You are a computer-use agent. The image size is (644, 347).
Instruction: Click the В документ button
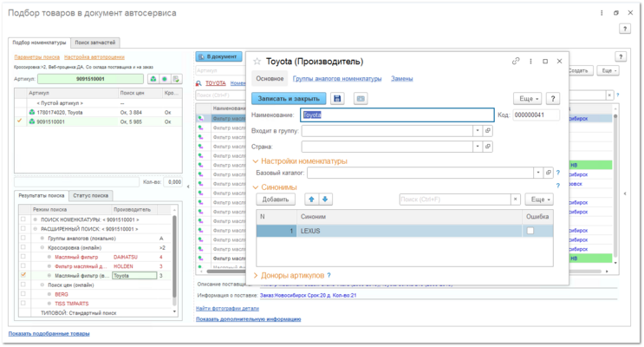point(218,56)
